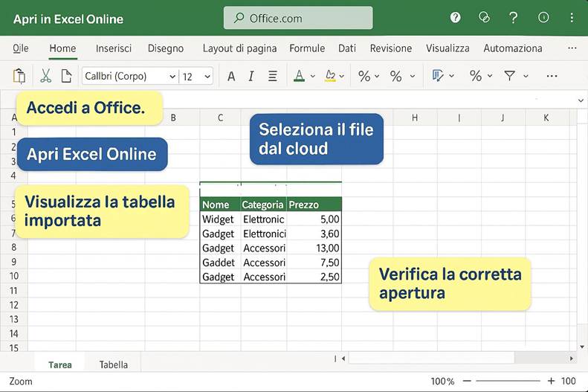Click the Nome table header cell
The image size is (588, 392).
(220, 205)
